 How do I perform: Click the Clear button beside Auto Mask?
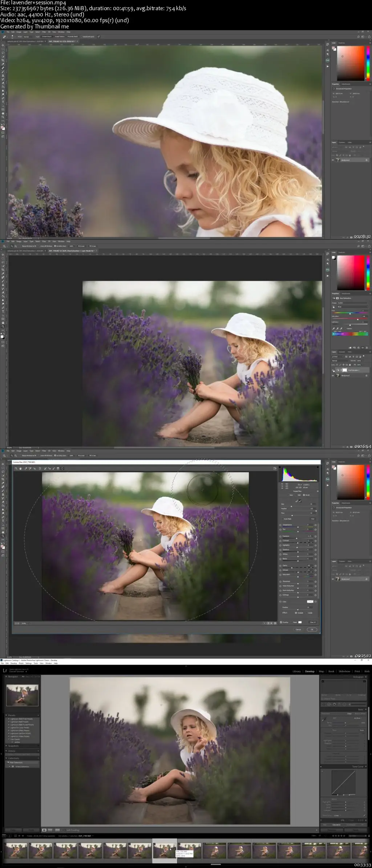point(313,519)
